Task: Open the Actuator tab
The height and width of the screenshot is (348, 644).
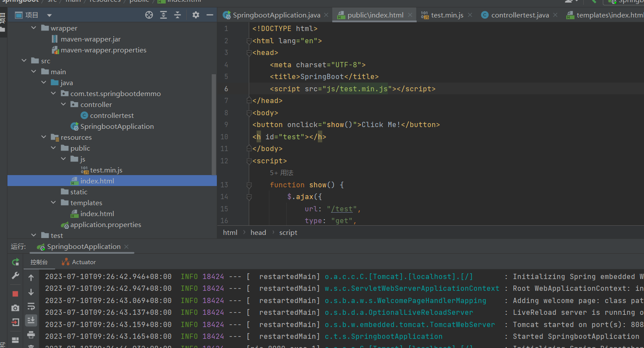Action: point(79,262)
